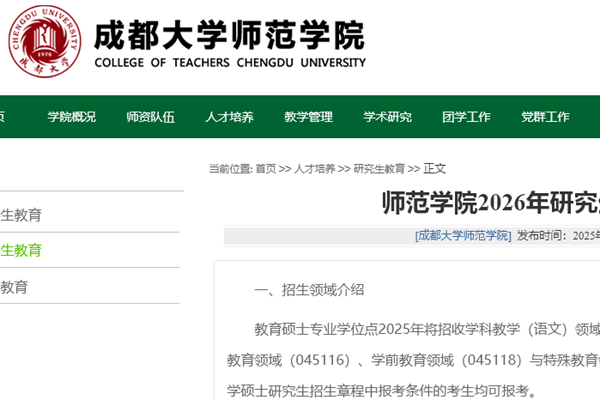Click the article title 师范学院2026年研究
Screen dimensions: 600x400
click(x=491, y=202)
